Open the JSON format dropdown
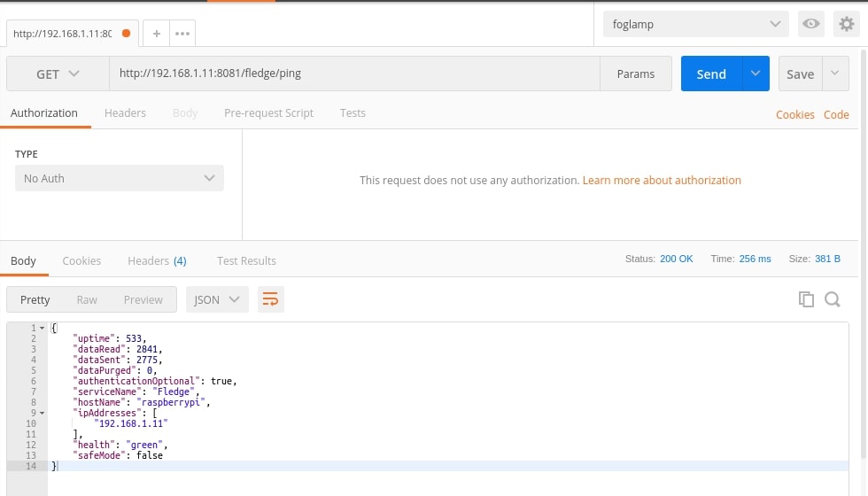The image size is (868, 496). tap(217, 299)
